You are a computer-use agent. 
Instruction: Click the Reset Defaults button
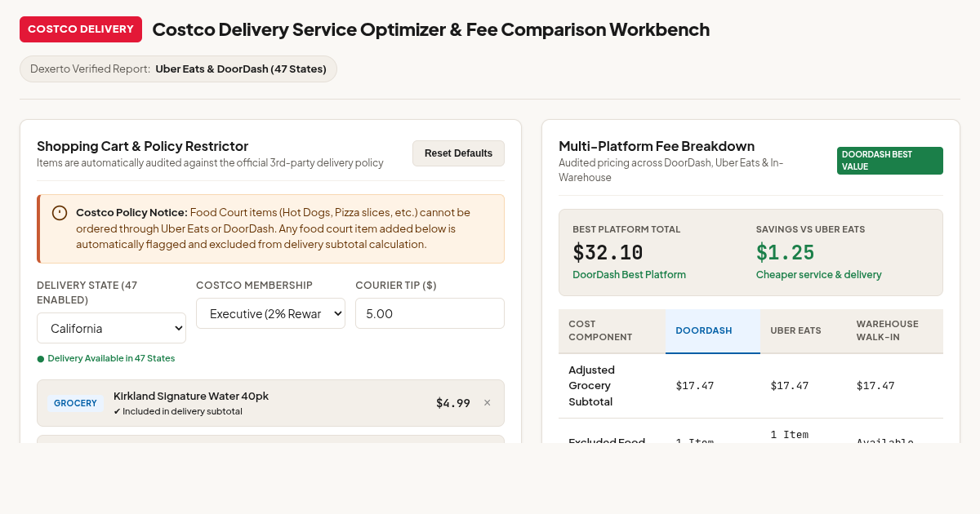click(458, 153)
